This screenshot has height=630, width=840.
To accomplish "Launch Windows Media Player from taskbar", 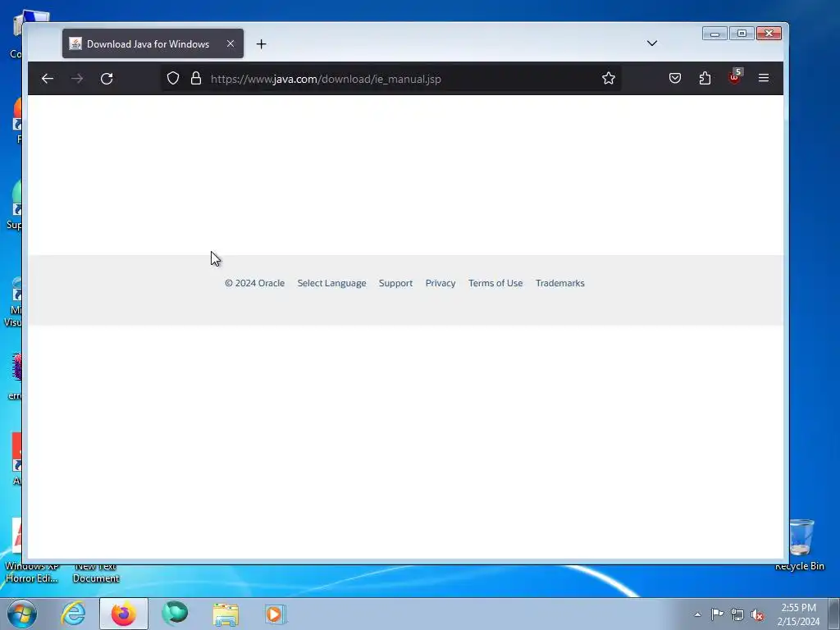I will coord(276,614).
